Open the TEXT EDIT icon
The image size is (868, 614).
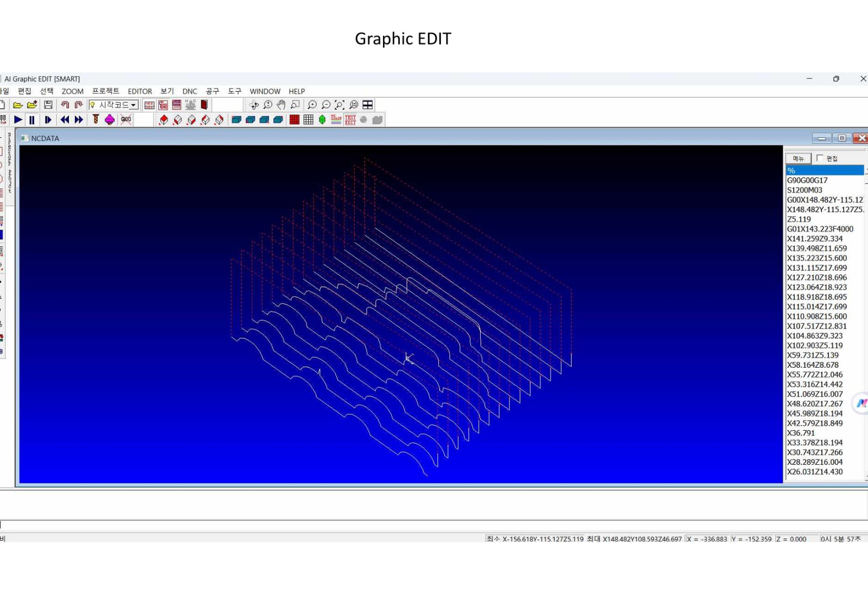pos(350,120)
